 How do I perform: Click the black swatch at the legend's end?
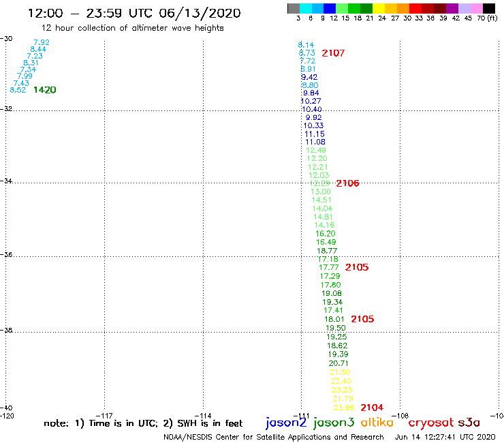click(489, 8)
